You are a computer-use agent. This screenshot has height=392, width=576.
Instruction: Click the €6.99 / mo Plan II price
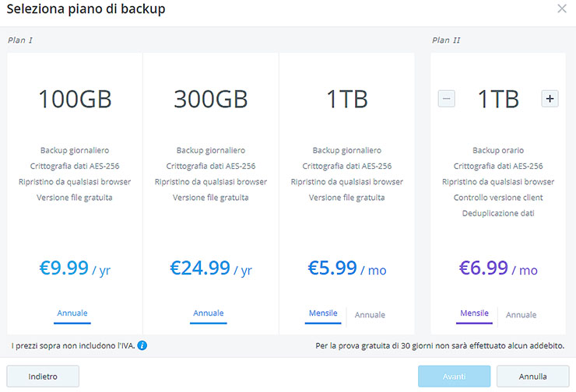498,269
